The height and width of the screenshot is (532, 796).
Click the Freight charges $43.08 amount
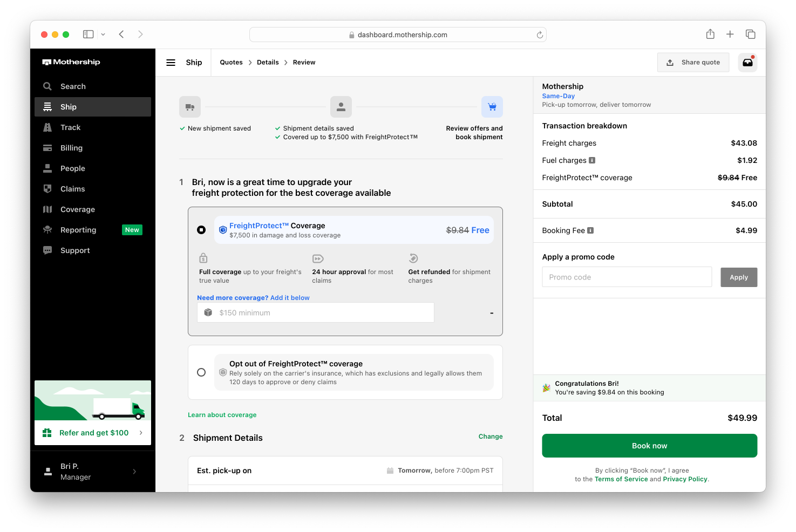point(744,143)
